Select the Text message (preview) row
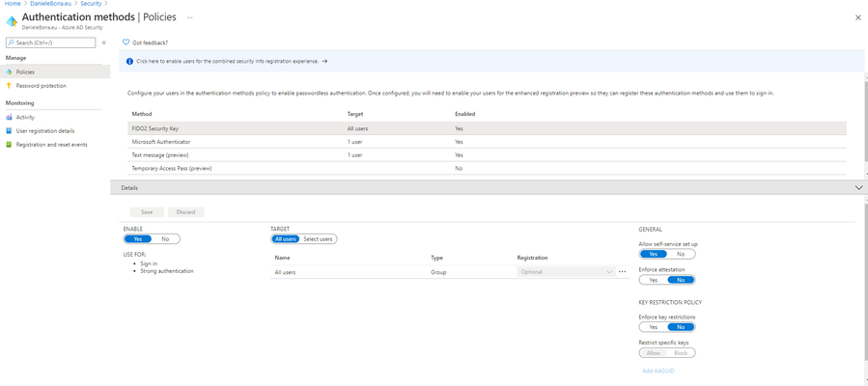Screen dimensions: 868x386 [487, 154]
